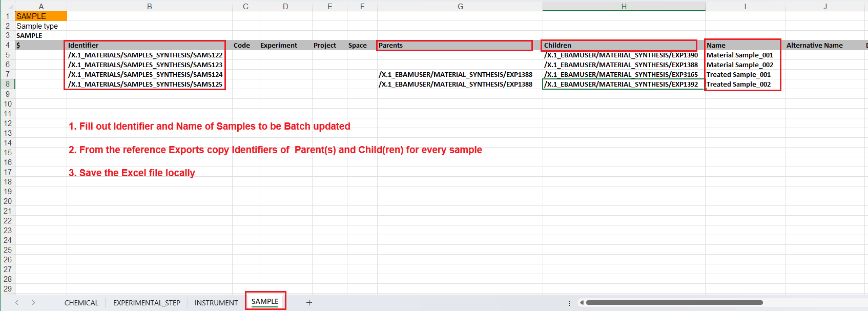Click the Identifier header cell
This screenshot has height=311, width=868.
[150, 45]
